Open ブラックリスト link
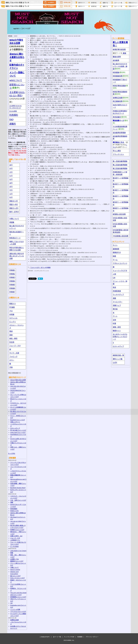 pos(118,155)
